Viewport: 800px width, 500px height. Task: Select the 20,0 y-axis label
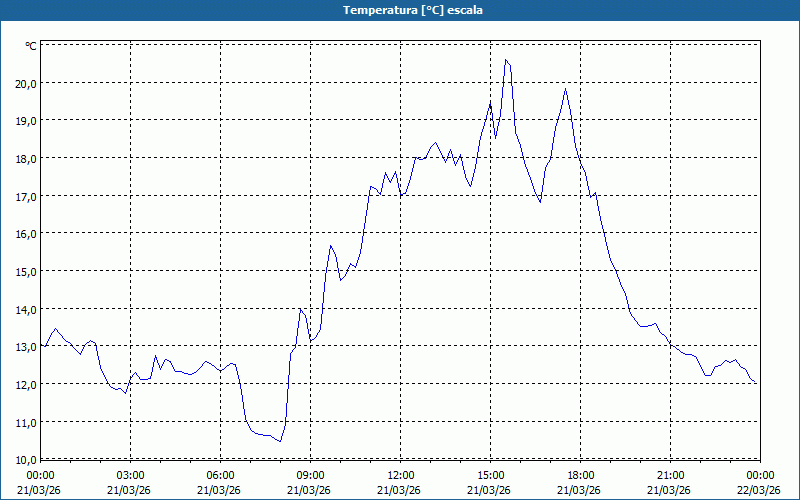[x=24, y=83]
